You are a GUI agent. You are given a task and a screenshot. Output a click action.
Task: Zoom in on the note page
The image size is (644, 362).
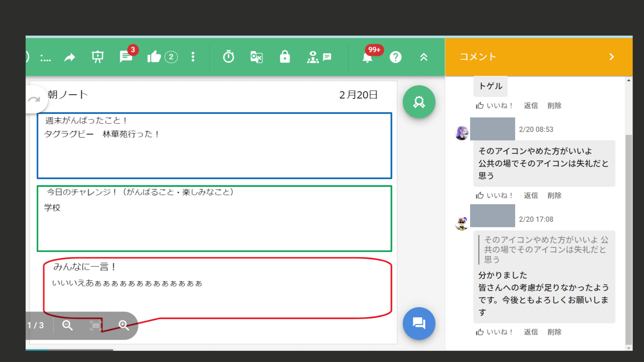(x=123, y=325)
